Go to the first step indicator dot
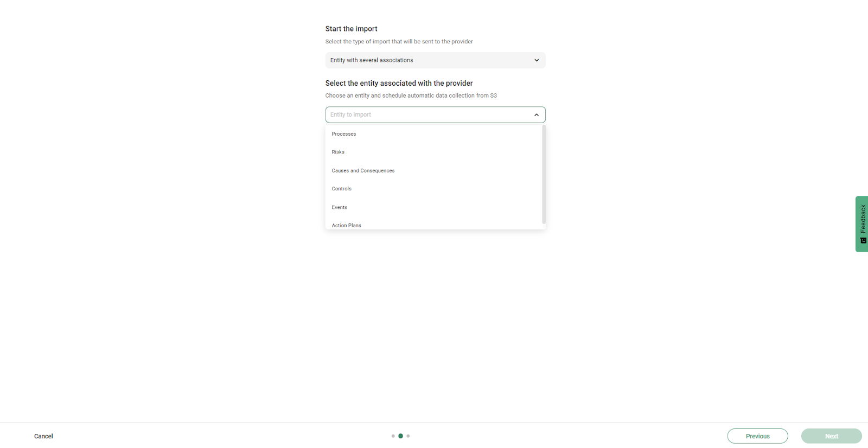Viewport: 868px width, 448px height. pos(393,436)
